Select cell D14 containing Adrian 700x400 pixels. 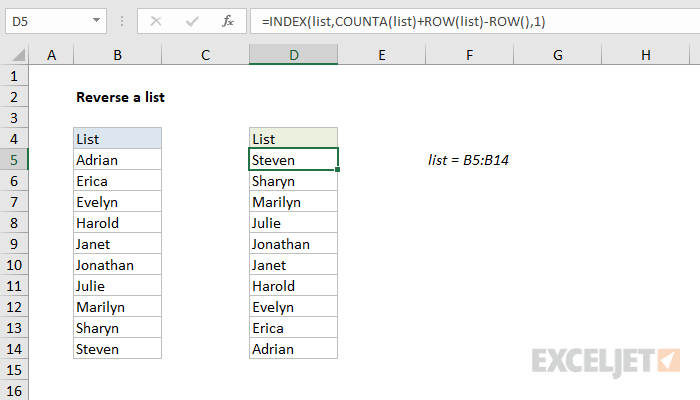coord(293,349)
